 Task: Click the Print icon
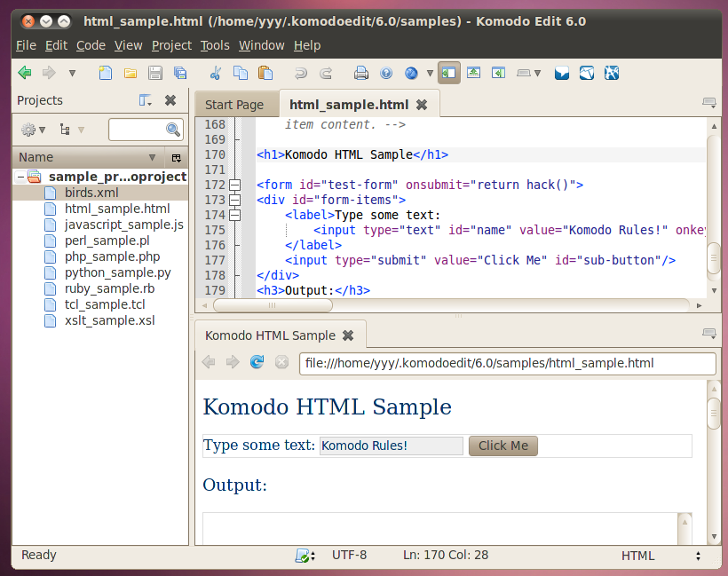click(361, 73)
